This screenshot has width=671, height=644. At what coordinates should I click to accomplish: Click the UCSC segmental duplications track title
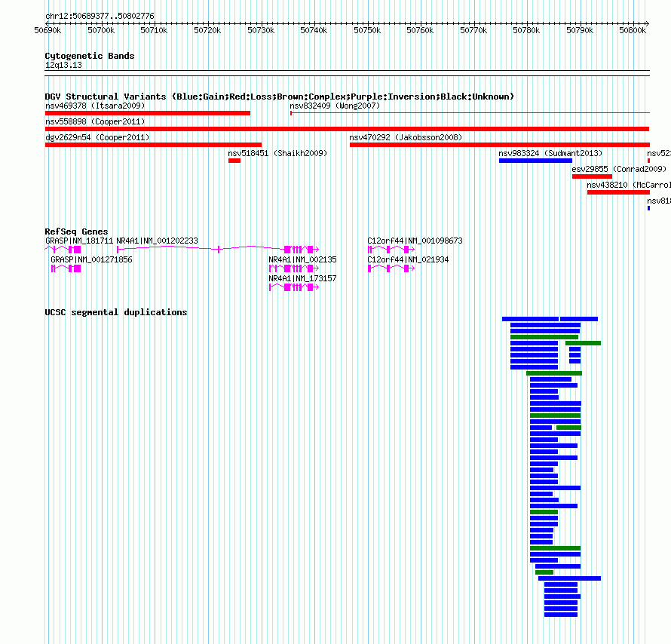(x=116, y=312)
